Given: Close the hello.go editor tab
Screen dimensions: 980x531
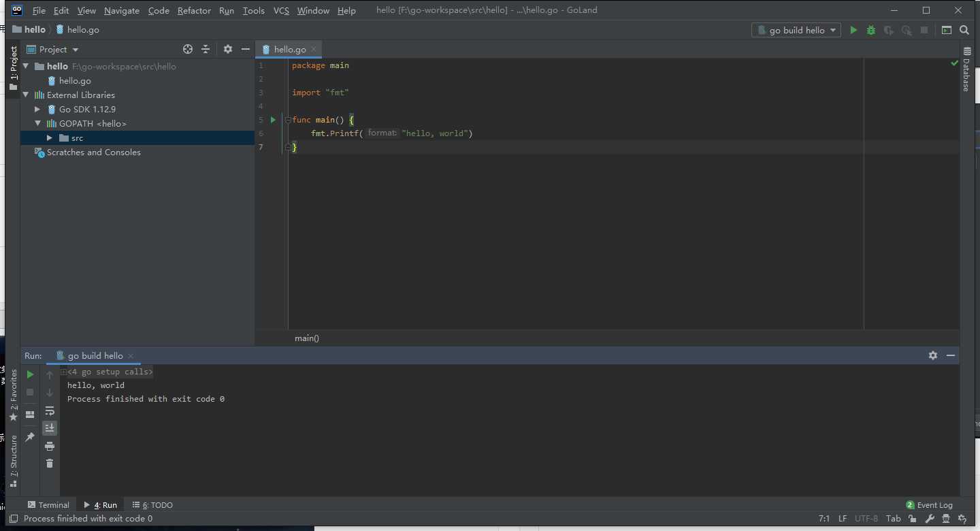Looking at the screenshot, I should (314, 49).
